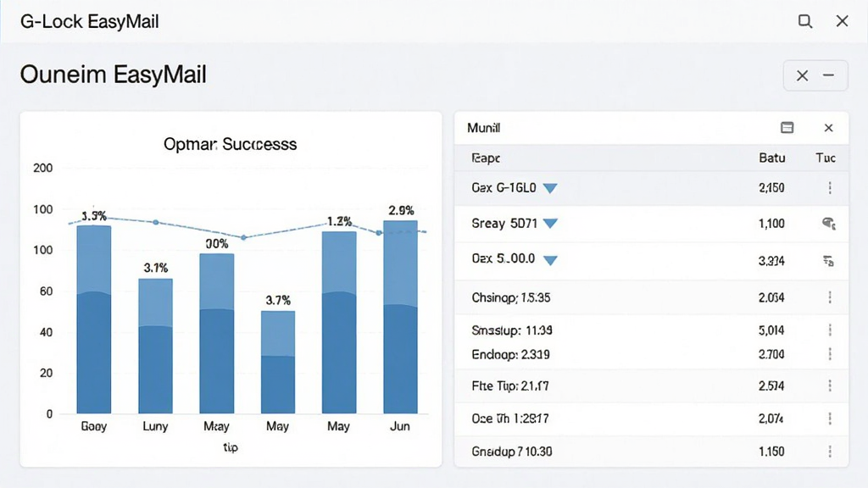Close the Munill panel
868x488 pixels.
point(829,128)
